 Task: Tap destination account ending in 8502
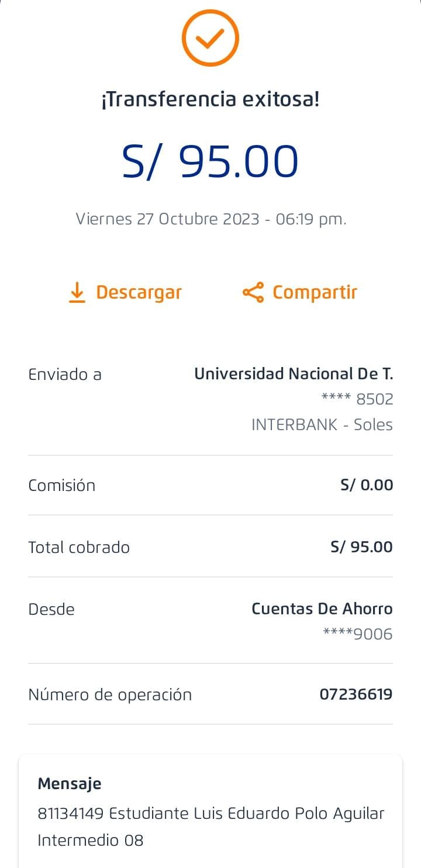click(357, 399)
